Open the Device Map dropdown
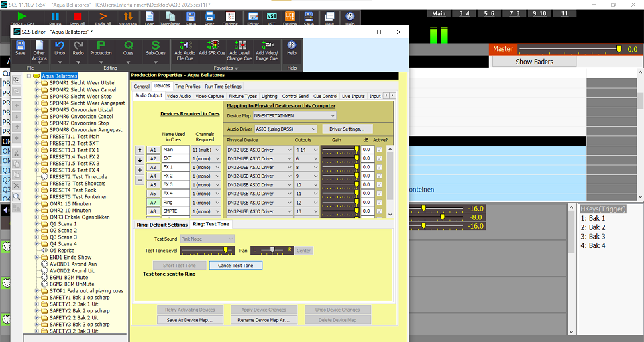Viewport: 644px width, 342px height. [x=294, y=116]
